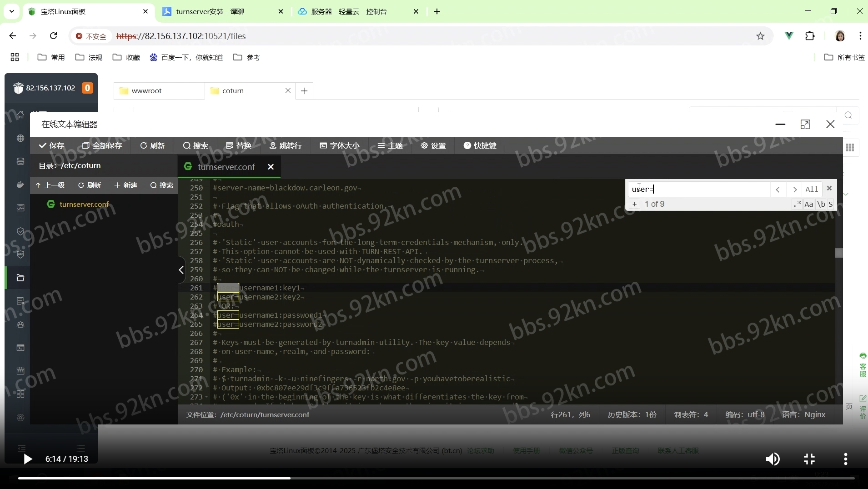Click 全部保存 to save all files

pyautogui.click(x=102, y=145)
